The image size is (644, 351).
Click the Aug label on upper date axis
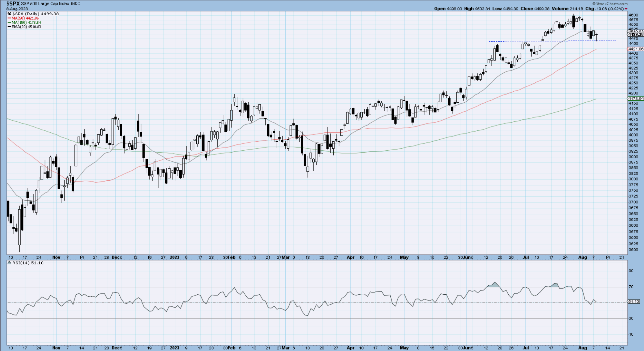(582, 257)
